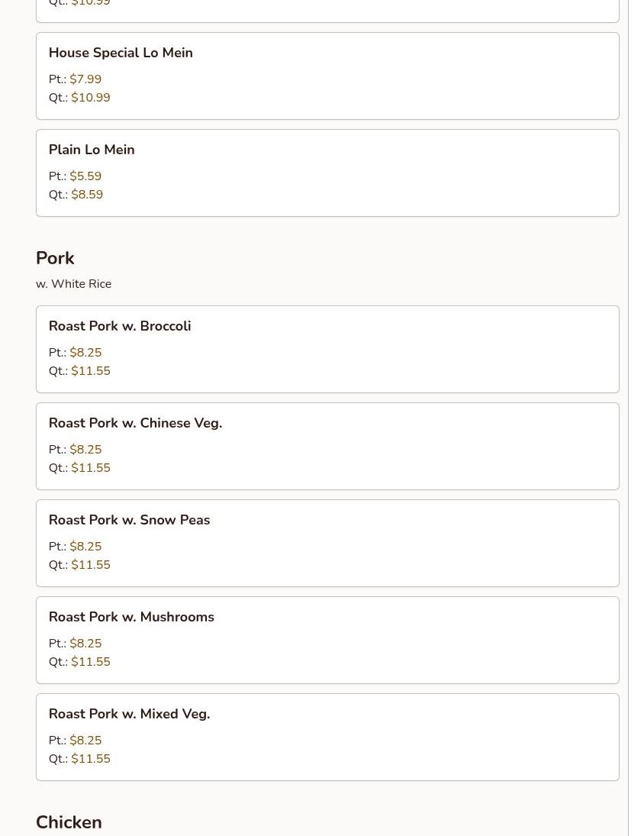Choose quart $11.55 for Roast Pork w. Chinese Veg.
Viewport: 644px width, 836px height.
tap(91, 468)
